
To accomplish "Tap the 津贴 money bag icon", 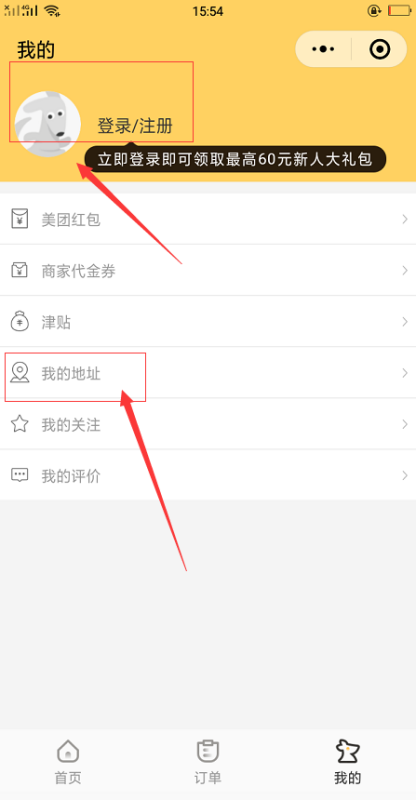I will point(19,321).
